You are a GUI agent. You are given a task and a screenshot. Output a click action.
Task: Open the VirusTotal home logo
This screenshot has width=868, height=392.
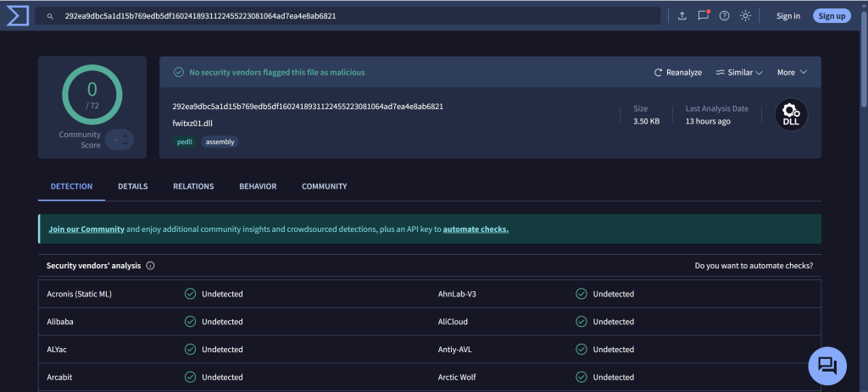(x=17, y=16)
